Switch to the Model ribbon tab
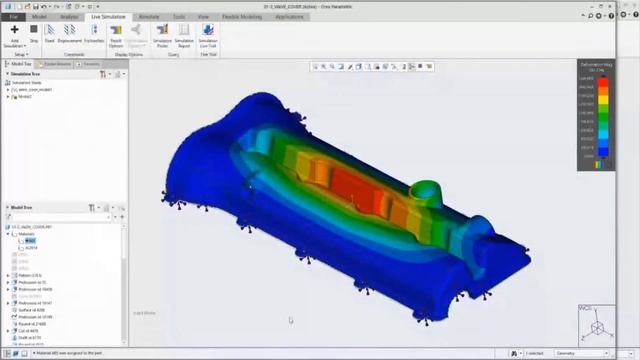Image resolution: width=640 pixels, height=360 pixels. pyautogui.click(x=39, y=17)
